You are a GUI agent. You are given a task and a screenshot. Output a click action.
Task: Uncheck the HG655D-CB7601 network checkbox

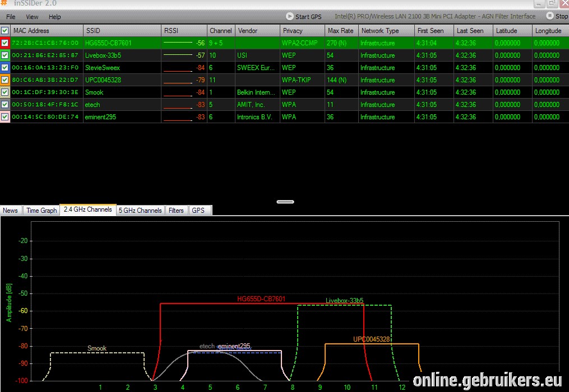4,43
